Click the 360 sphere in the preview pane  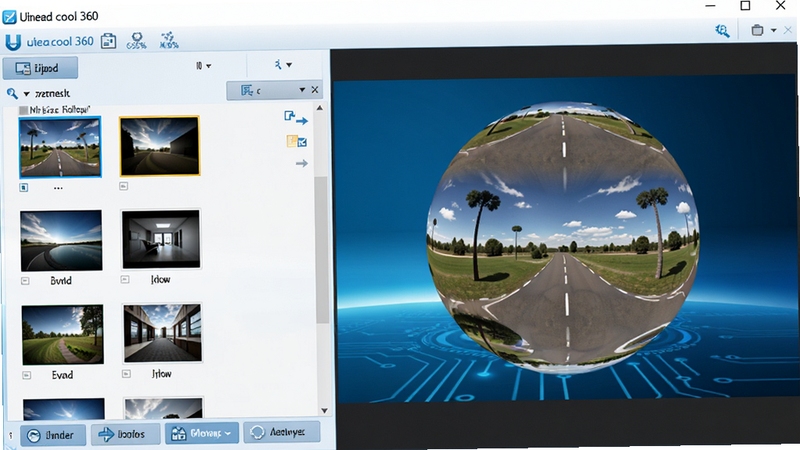point(563,237)
